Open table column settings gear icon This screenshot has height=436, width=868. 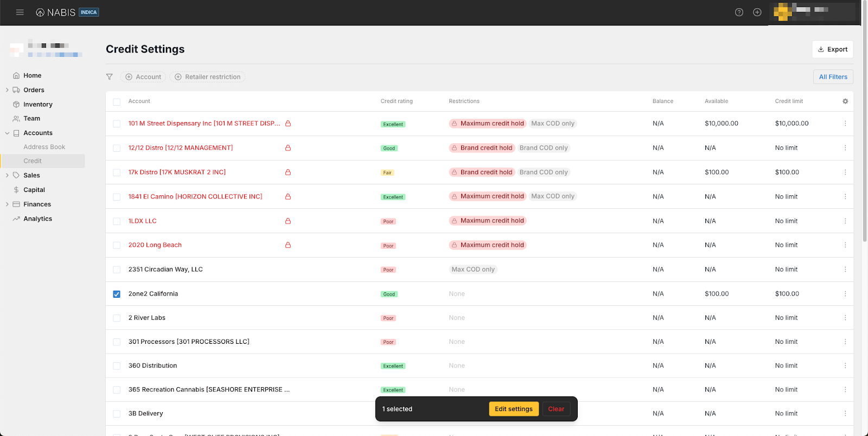click(x=845, y=101)
